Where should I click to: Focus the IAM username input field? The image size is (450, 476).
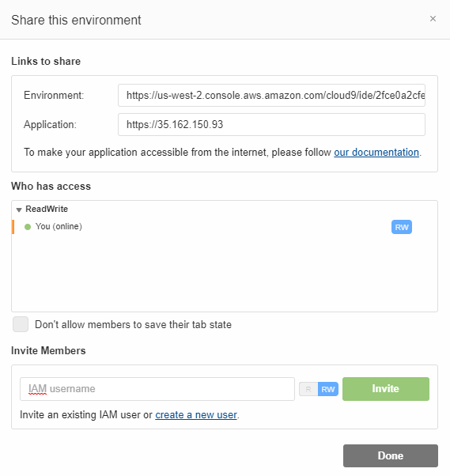[157, 389]
